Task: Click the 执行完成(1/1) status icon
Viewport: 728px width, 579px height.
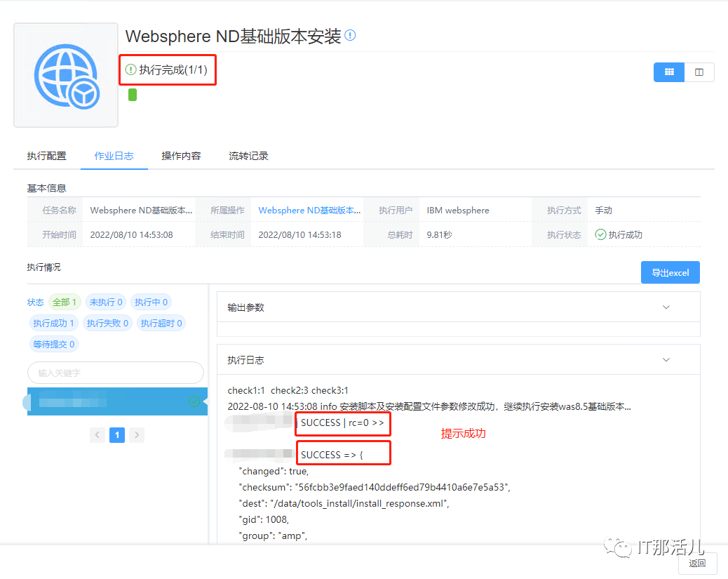Action: point(131,69)
